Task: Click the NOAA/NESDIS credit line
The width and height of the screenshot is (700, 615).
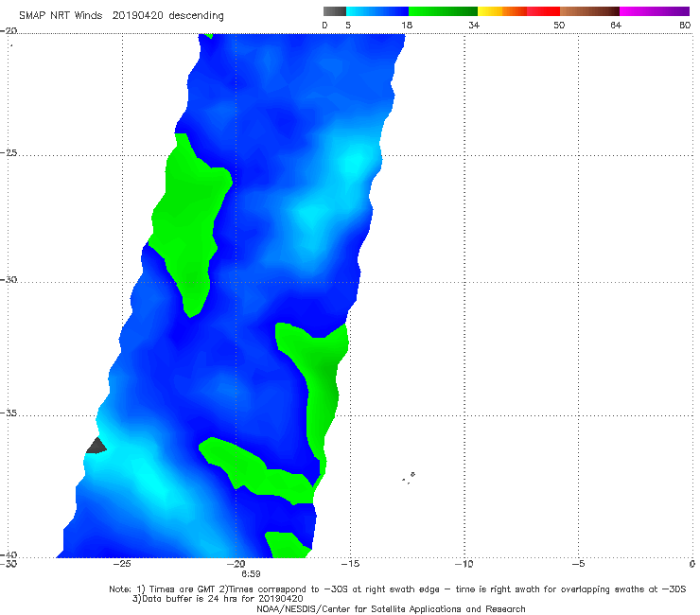Action: pyautogui.click(x=391, y=609)
